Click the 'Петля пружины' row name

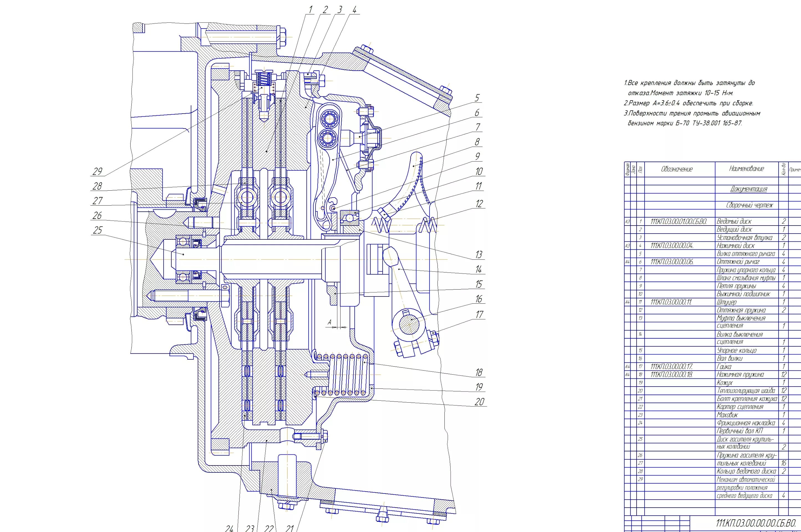[x=736, y=286]
